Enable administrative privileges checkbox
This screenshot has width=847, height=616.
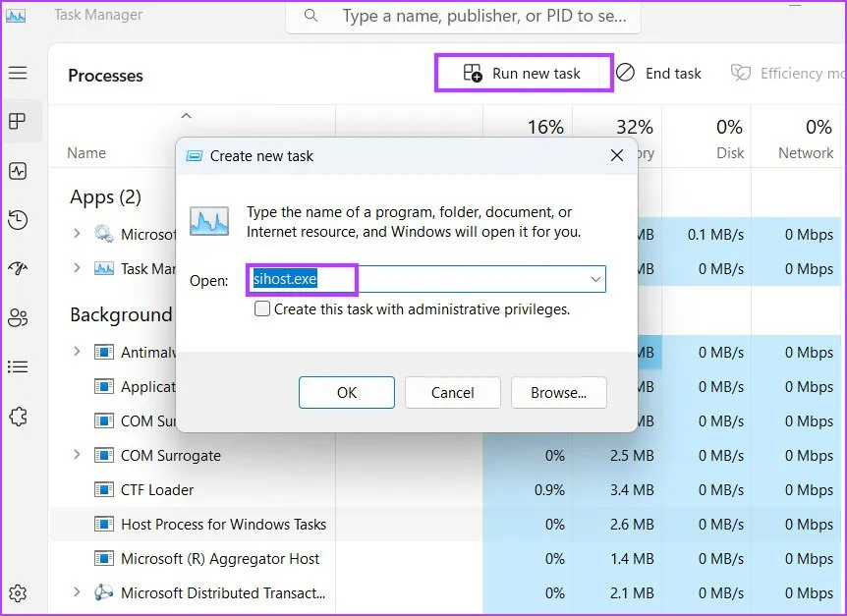262,309
